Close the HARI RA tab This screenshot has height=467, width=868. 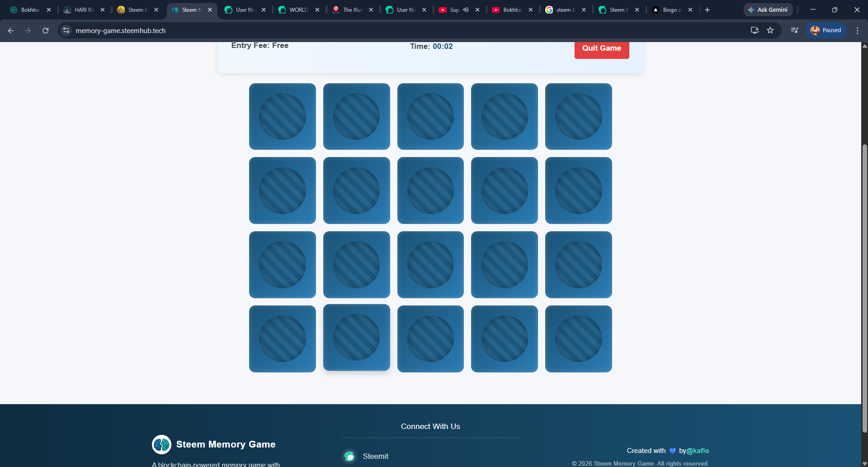pos(103,10)
